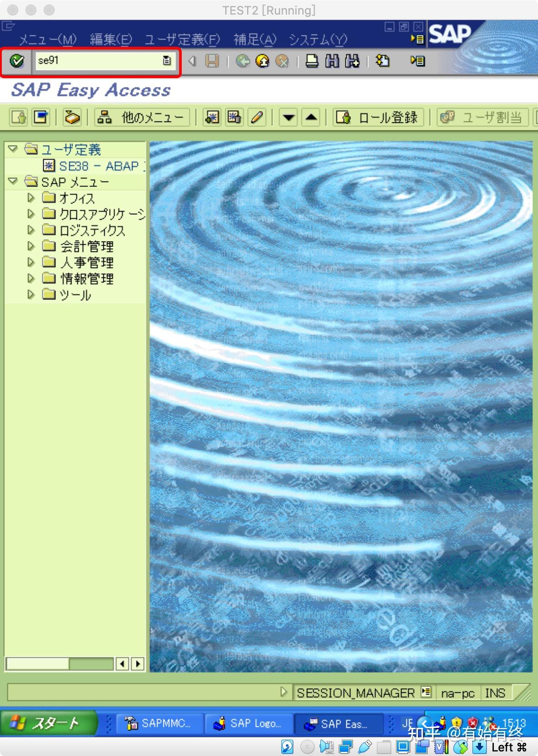Expand the クロスアプリケーション folder
The height and width of the screenshot is (756, 538).
click(31, 214)
